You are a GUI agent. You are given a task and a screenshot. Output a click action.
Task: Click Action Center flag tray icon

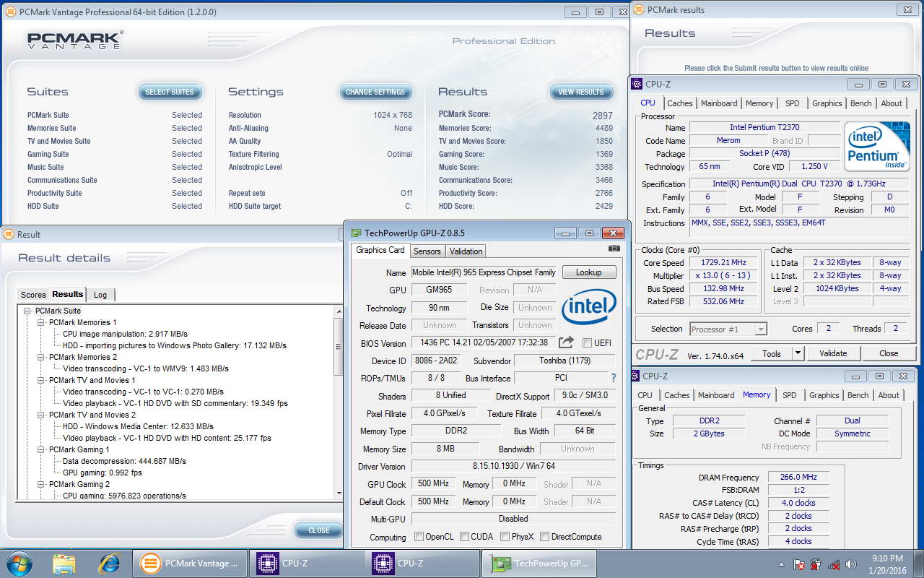click(x=799, y=564)
